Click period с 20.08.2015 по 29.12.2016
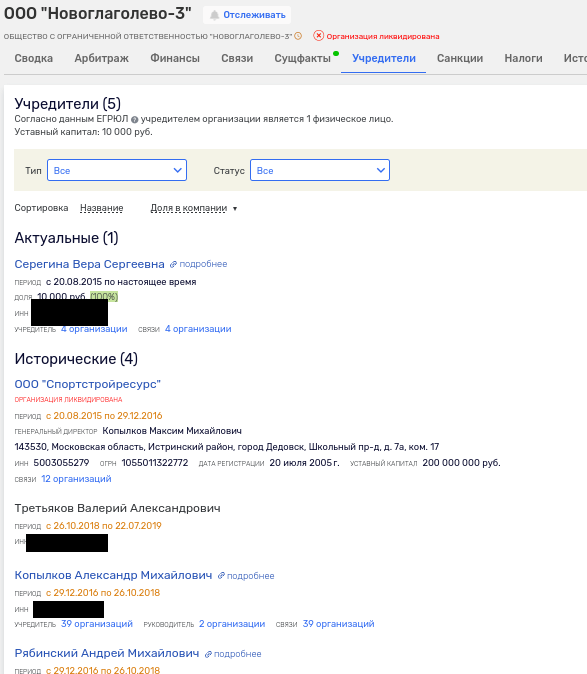The image size is (587, 674). (104, 416)
